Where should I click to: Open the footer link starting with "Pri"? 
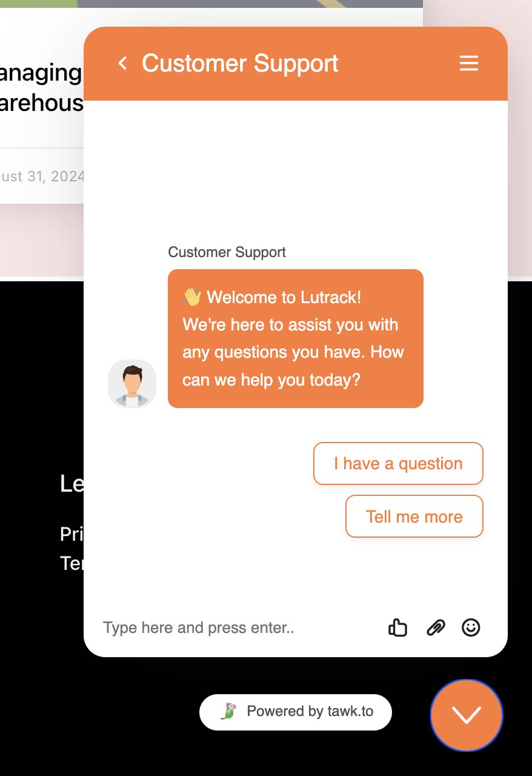pos(71,534)
